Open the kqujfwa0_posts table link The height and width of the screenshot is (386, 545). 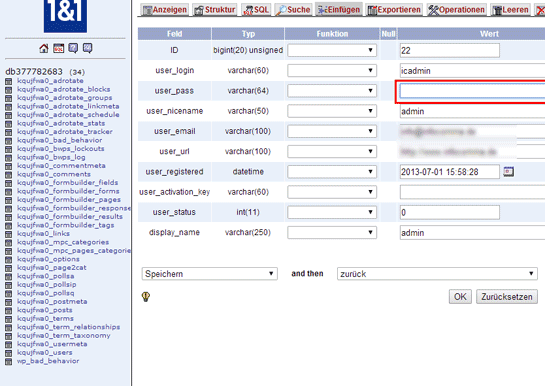coord(45,310)
